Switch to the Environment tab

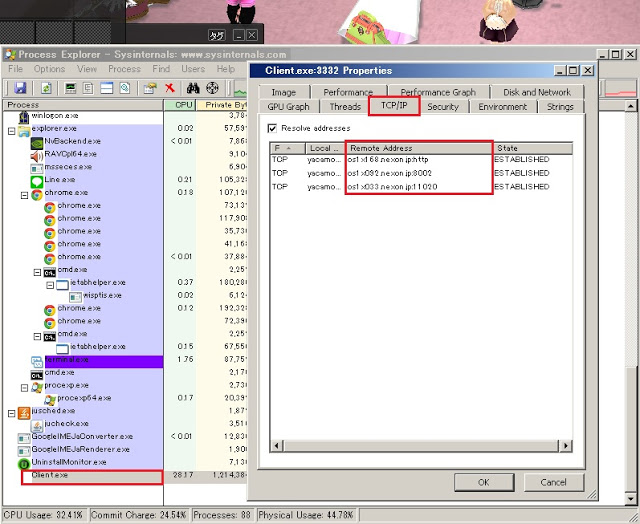(x=503, y=107)
